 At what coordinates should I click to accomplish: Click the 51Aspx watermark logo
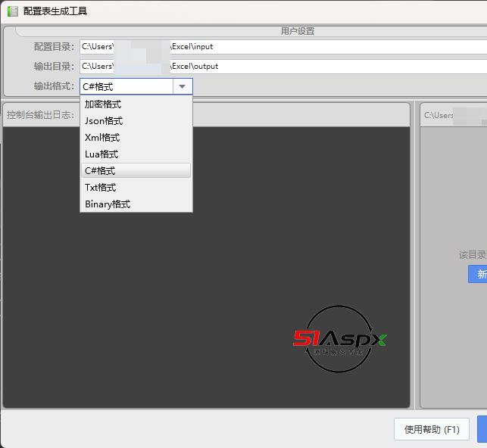point(339,339)
